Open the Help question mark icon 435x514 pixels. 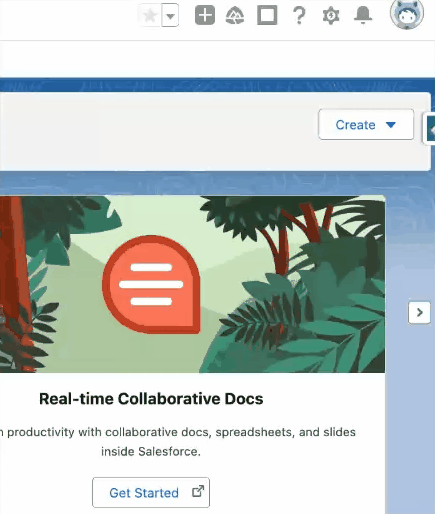pos(299,16)
